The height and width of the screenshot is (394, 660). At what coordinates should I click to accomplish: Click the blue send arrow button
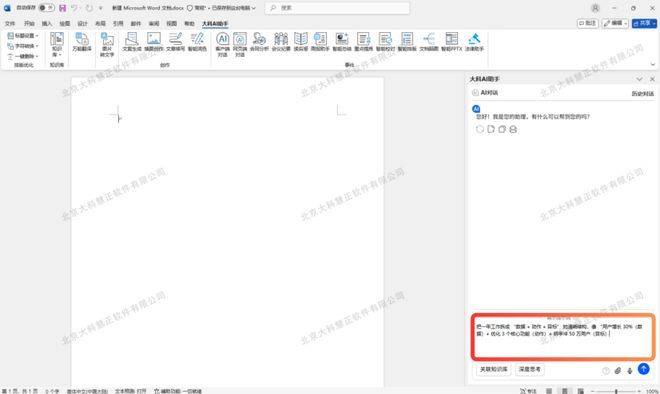point(644,369)
